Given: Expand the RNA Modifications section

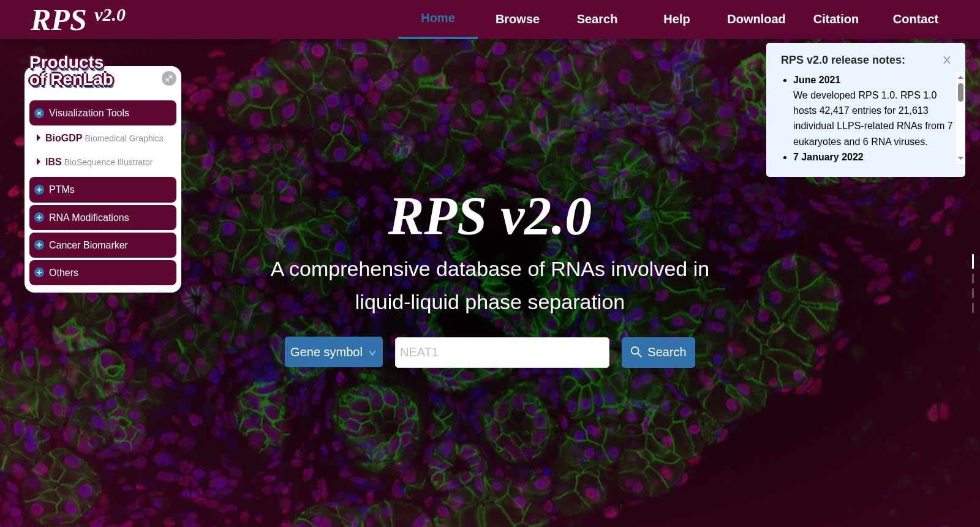Looking at the screenshot, I should click(103, 217).
